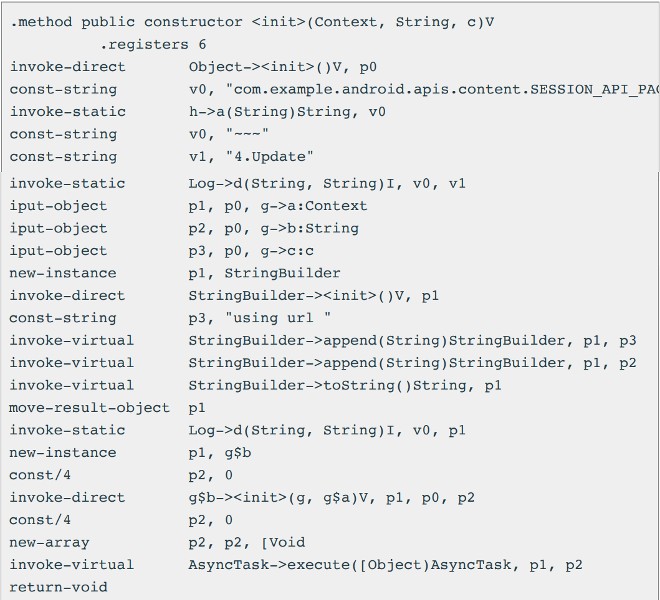
Task: Select the new-instance p1, g$b line
Action: 130,453
